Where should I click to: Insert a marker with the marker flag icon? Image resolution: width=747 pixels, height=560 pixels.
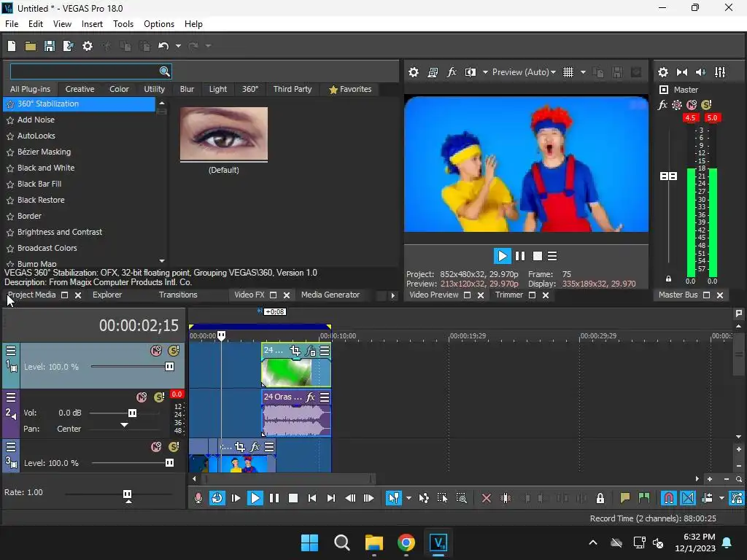point(625,498)
